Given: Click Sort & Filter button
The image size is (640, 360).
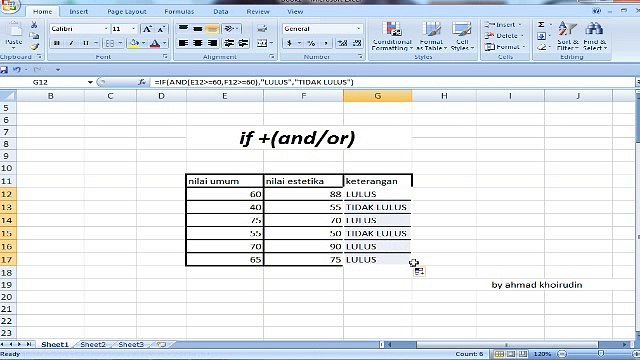Looking at the screenshot, I should click(567, 36).
